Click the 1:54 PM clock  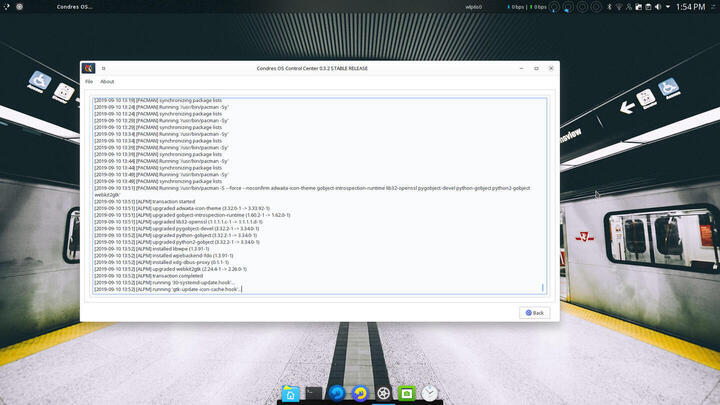click(x=690, y=7)
